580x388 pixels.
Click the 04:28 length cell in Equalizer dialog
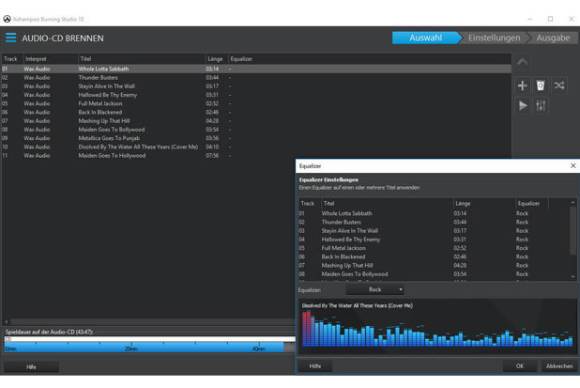(x=460, y=266)
